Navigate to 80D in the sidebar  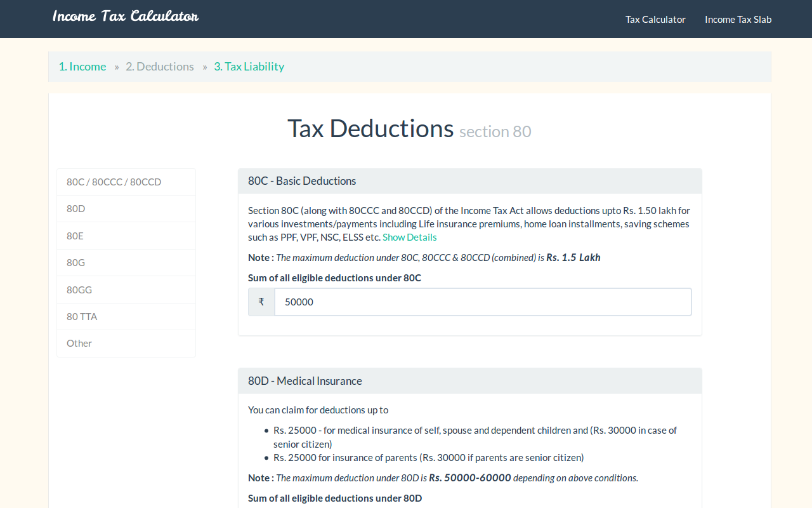point(76,209)
